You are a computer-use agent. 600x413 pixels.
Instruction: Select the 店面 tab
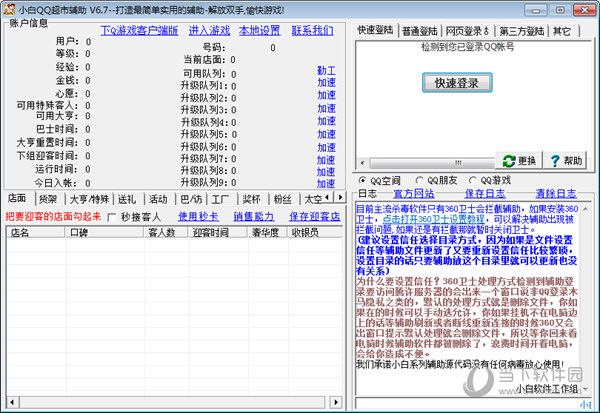pyautogui.click(x=17, y=198)
